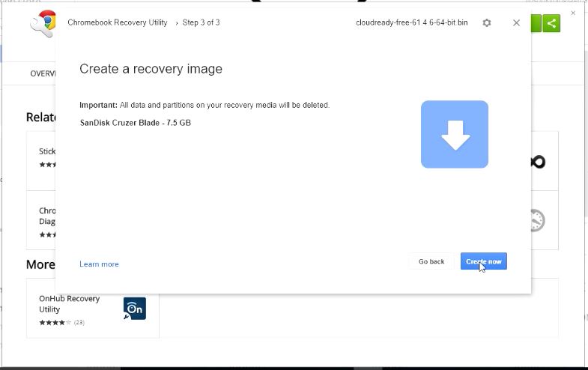The width and height of the screenshot is (588, 370).
Task: Click the Chromebook Recovery Utility breadcrumb text
Action: [x=118, y=22]
